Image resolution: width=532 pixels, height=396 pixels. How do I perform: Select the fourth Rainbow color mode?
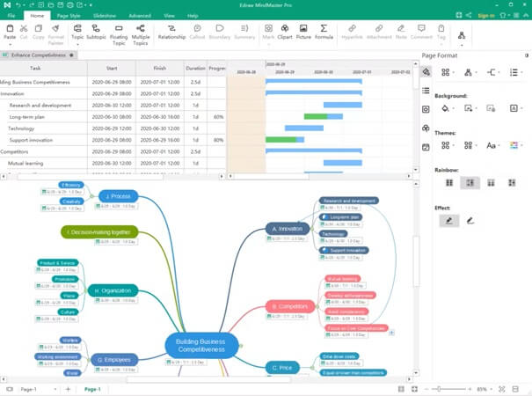[512, 183]
